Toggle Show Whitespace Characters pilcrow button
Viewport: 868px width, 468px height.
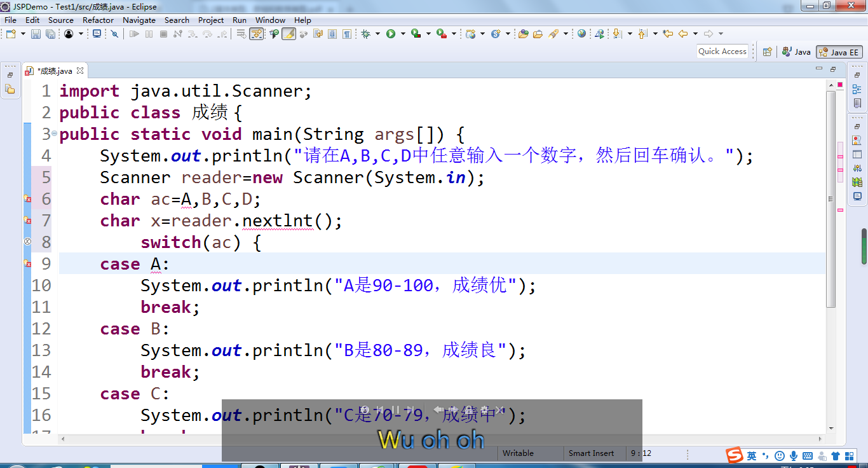(x=346, y=34)
